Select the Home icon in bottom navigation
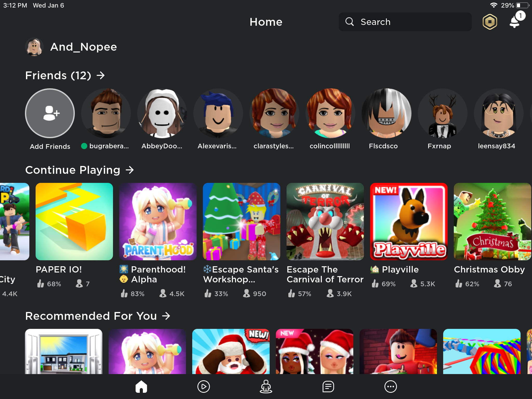The image size is (532, 399). point(141,386)
